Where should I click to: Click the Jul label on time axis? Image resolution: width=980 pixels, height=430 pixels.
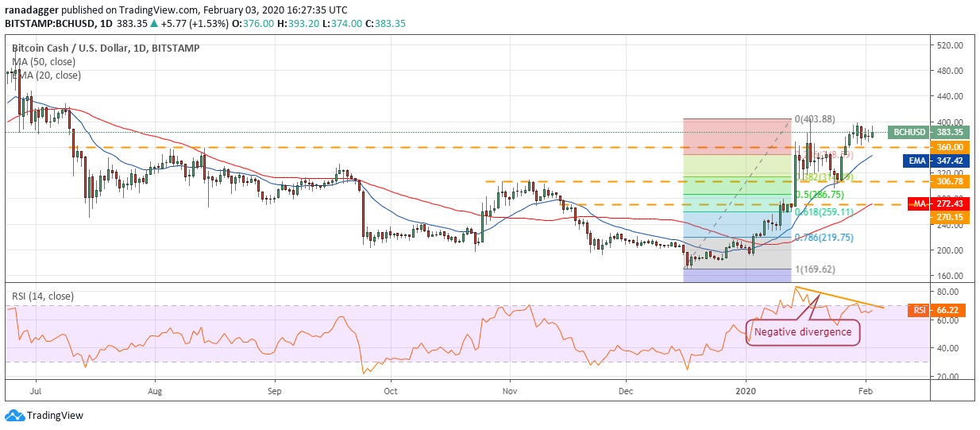click(x=37, y=391)
